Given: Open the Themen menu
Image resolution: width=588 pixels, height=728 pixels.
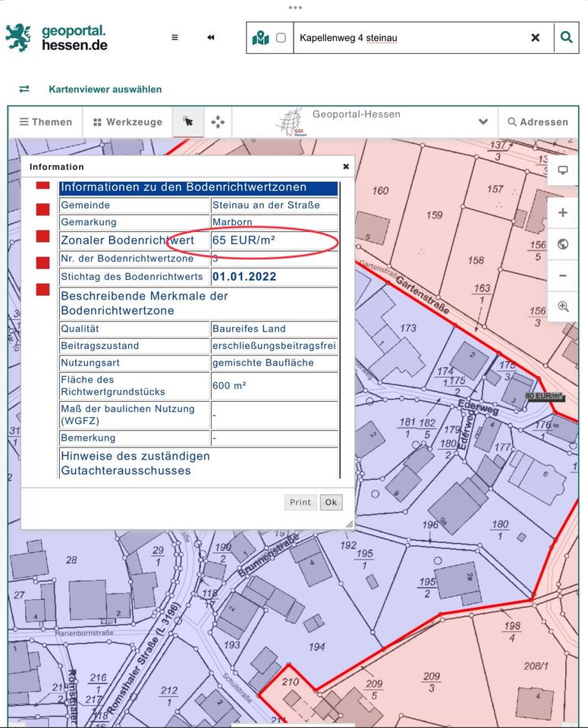Looking at the screenshot, I should 46,122.
